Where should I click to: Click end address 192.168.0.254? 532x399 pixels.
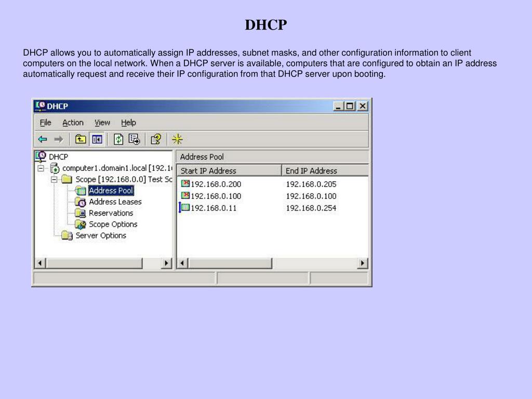(x=311, y=208)
